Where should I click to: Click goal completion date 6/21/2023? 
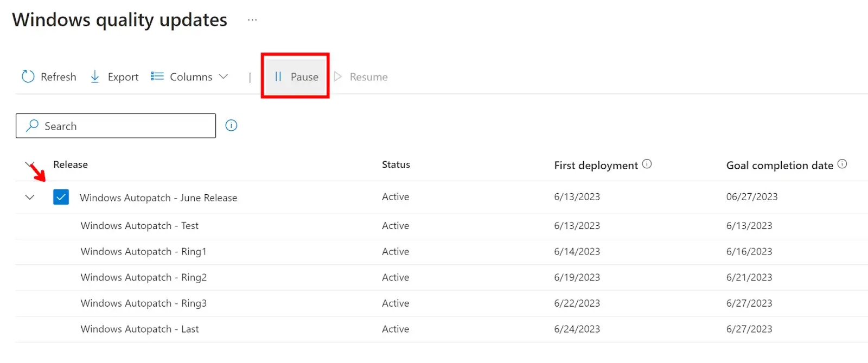pyautogui.click(x=749, y=277)
